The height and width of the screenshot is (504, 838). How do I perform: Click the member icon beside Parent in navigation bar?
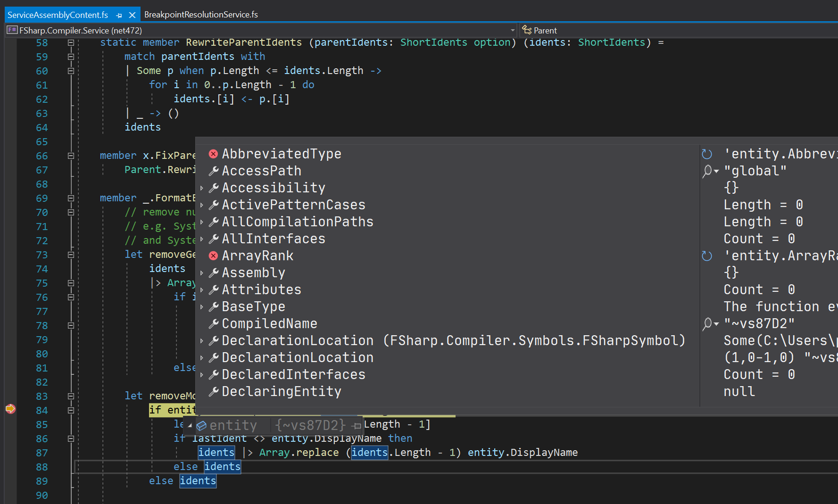coord(527,30)
